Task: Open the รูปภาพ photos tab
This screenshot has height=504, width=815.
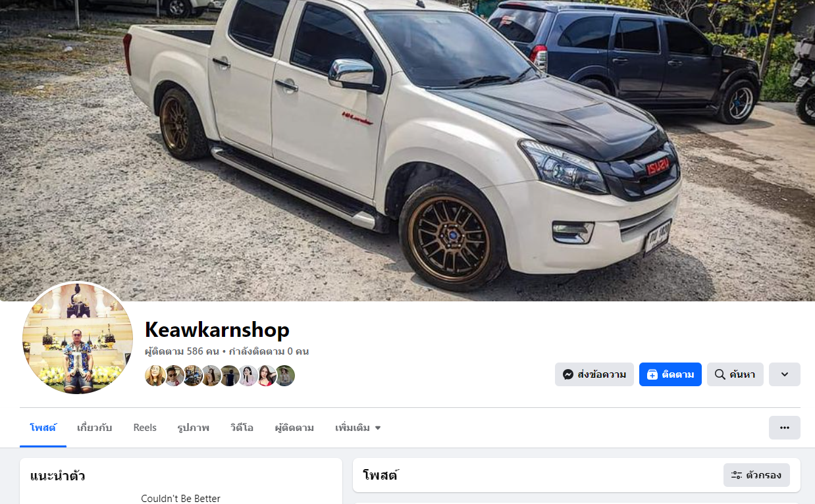Action: coord(194,428)
